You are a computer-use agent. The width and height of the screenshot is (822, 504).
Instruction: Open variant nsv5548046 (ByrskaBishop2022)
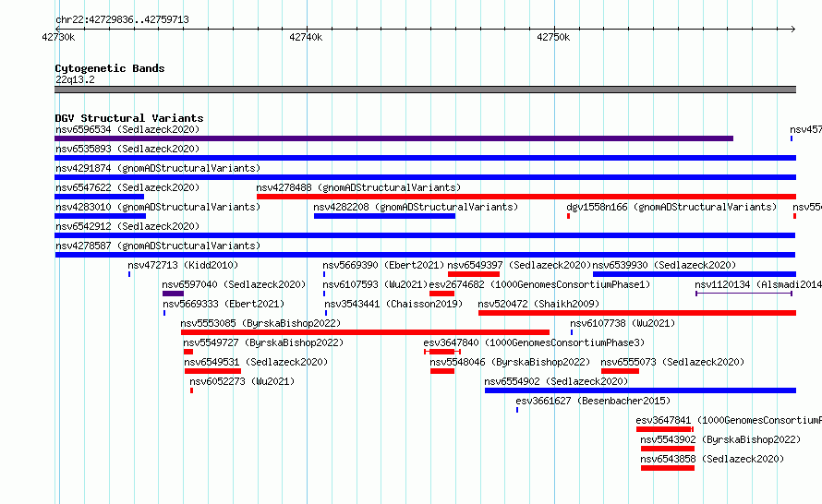[510, 362]
